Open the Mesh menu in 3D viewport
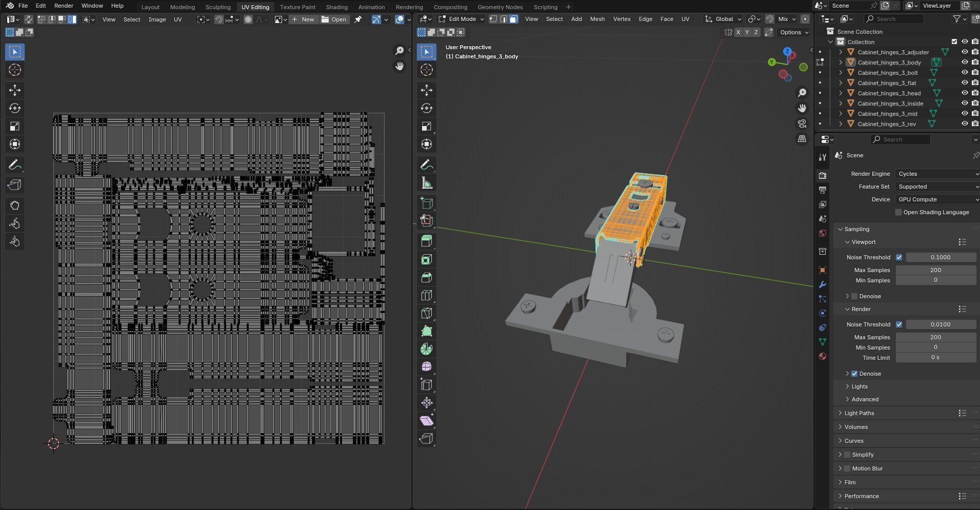 (597, 19)
